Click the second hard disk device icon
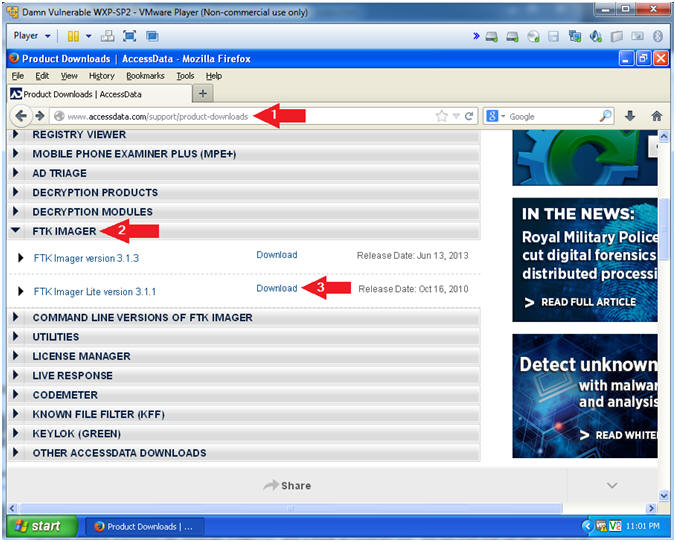 click(x=512, y=37)
